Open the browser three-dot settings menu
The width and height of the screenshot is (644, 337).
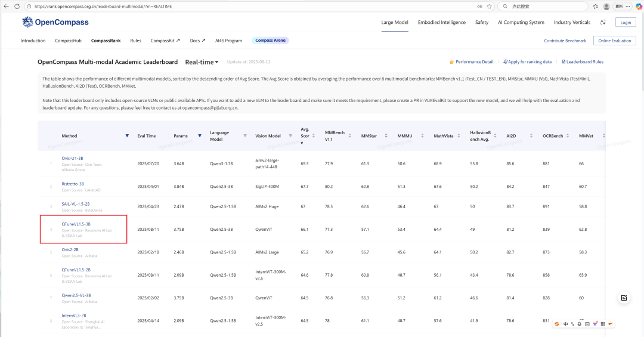[x=628, y=6]
